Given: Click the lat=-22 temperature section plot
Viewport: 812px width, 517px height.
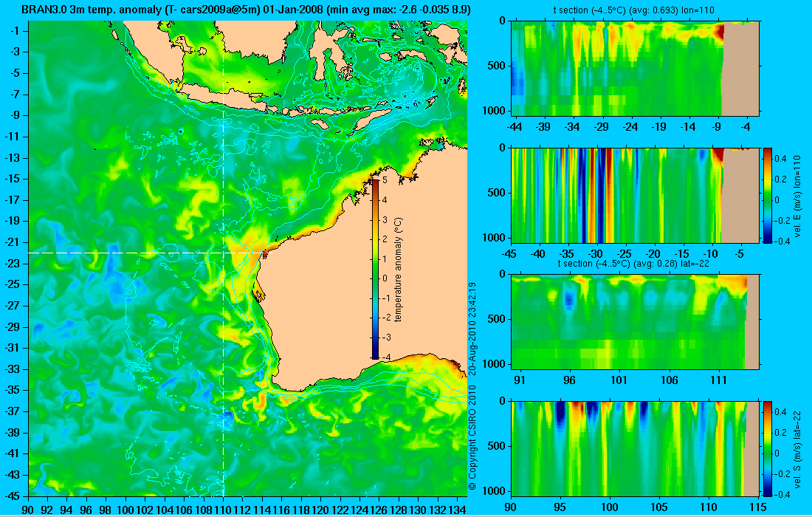Looking at the screenshot, I should pyautogui.click(x=635, y=322).
